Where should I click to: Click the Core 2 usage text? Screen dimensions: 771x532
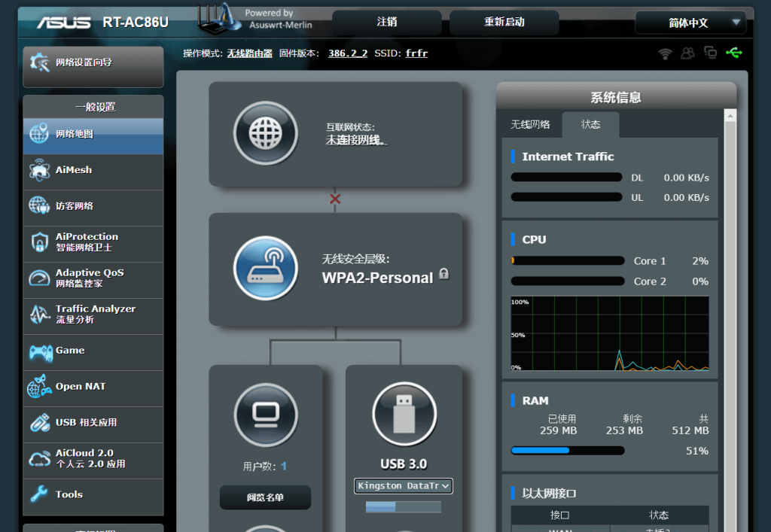pyautogui.click(x=650, y=281)
